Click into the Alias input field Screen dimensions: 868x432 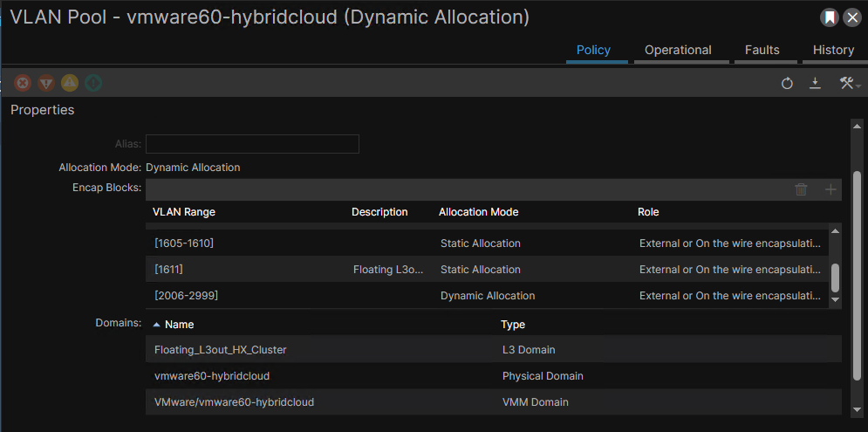coord(252,144)
